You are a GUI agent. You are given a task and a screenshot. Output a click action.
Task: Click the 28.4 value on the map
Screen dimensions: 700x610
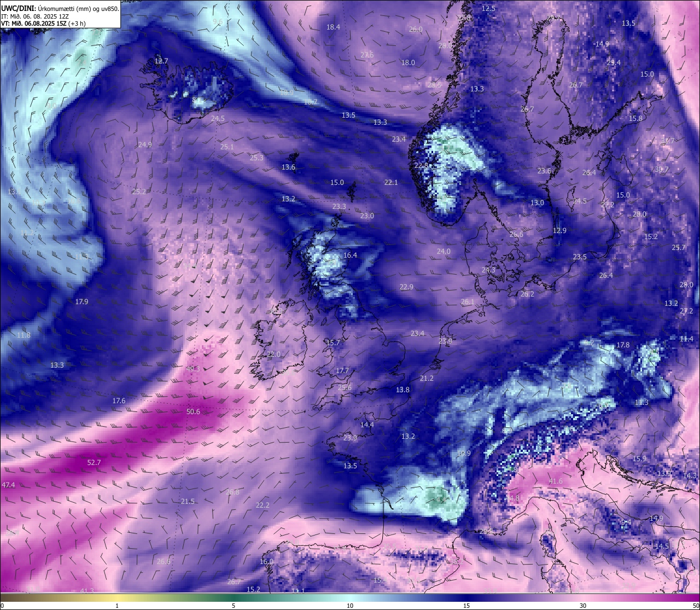pyautogui.click(x=589, y=173)
